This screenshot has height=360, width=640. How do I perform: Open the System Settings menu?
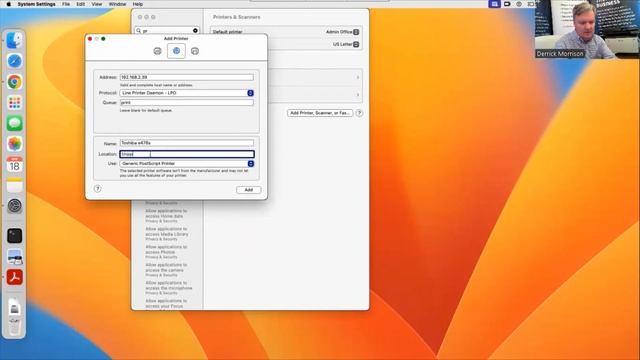pos(36,4)
